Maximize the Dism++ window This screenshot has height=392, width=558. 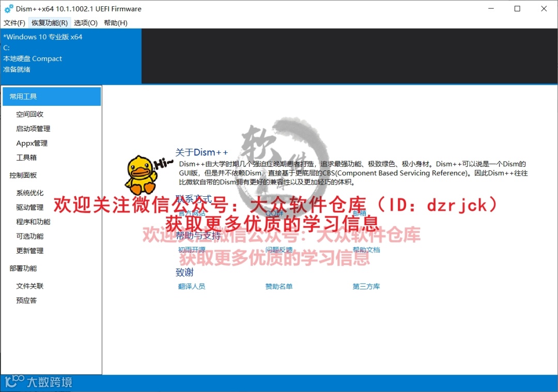point(517,9)
